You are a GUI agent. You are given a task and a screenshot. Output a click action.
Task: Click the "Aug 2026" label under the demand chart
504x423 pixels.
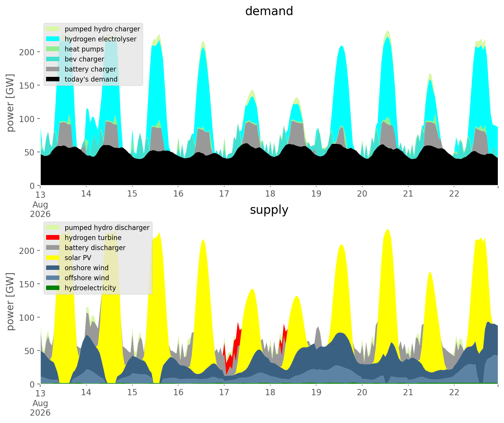(40, 209)
